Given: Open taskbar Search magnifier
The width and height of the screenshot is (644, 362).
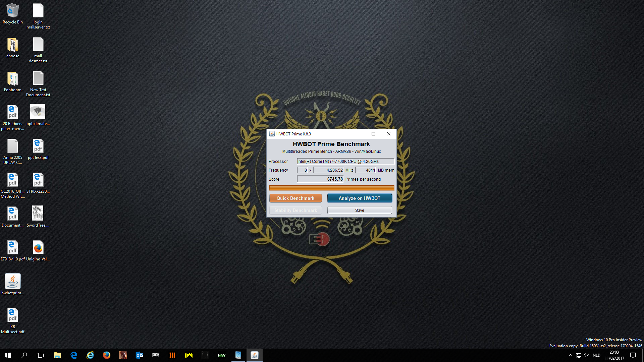Looking at the screenshot, I should (x=24, y=355).
